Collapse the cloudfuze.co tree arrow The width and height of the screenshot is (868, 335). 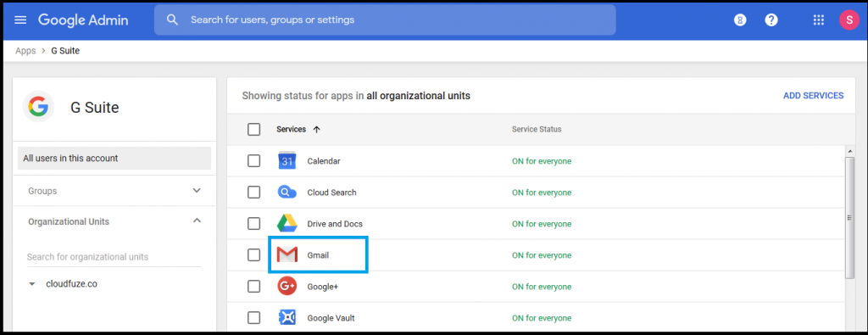pos(32,284)
